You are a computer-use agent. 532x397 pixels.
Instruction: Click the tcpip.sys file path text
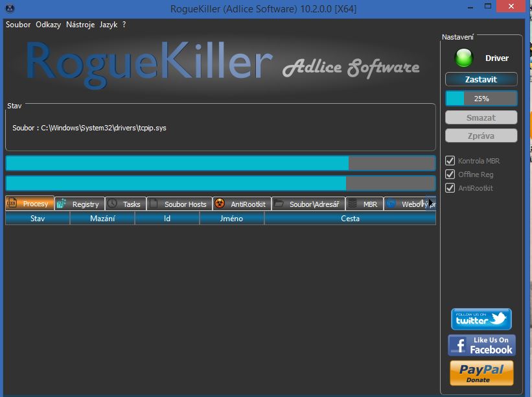(104, 128)
